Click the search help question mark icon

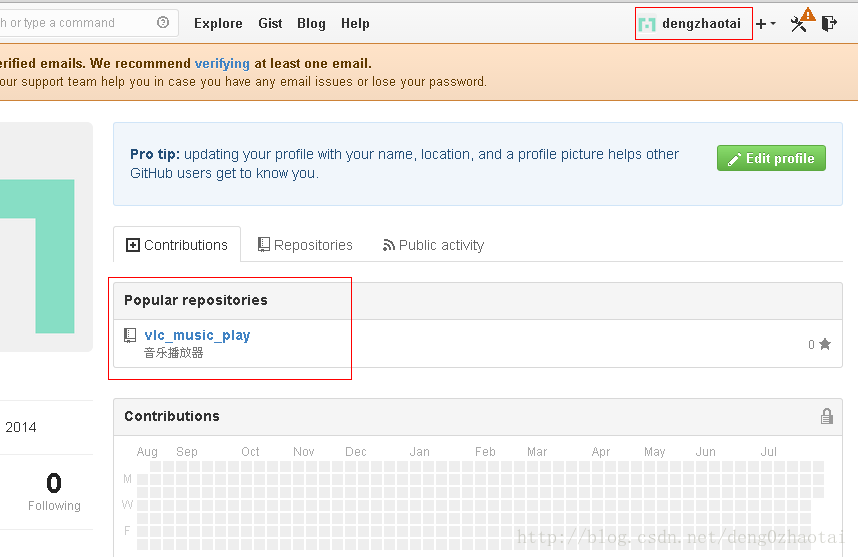[163, 22]
